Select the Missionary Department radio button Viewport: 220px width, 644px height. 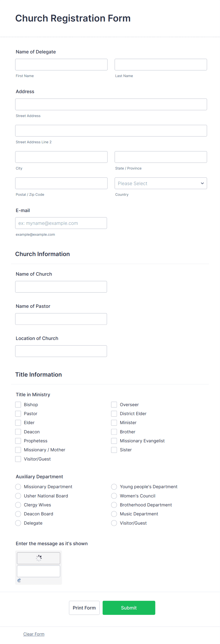(18, 487)
